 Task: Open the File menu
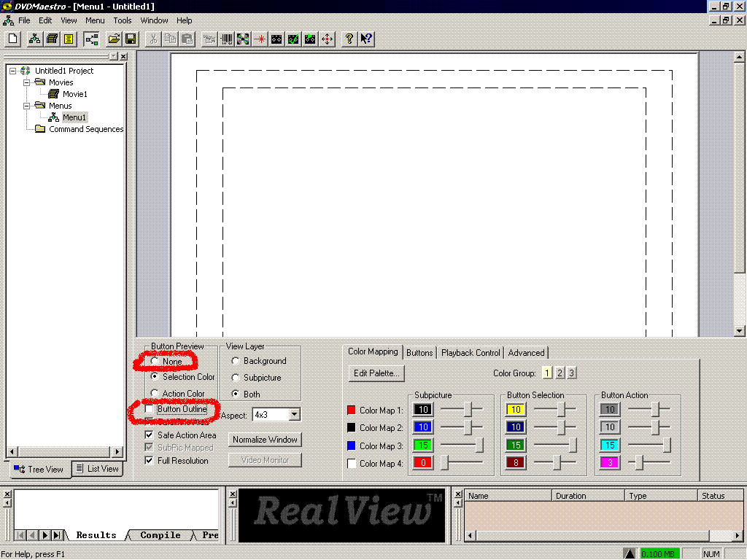click(x=24, y=20)
